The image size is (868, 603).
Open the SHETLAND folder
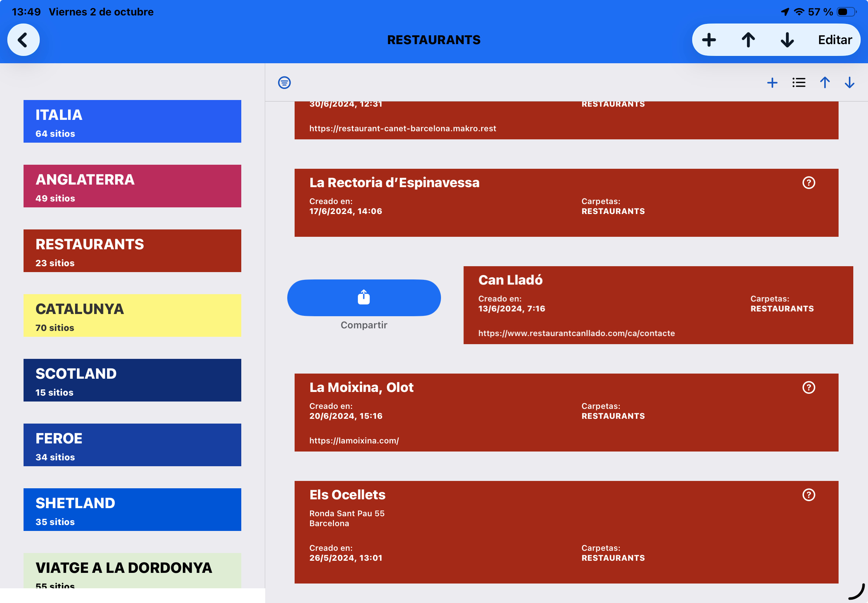(132, 510)
